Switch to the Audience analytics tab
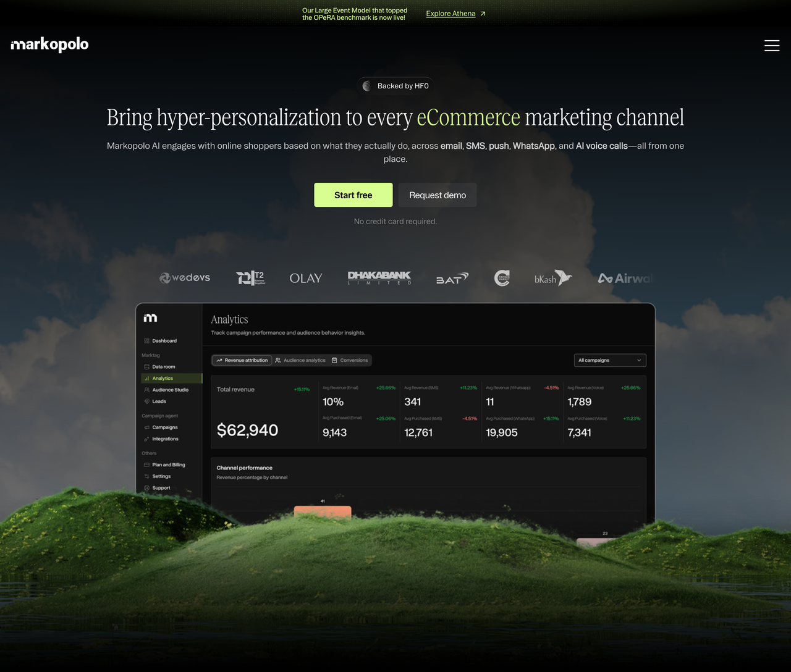Viewport: 791px width, 672px height. [300, 360]
